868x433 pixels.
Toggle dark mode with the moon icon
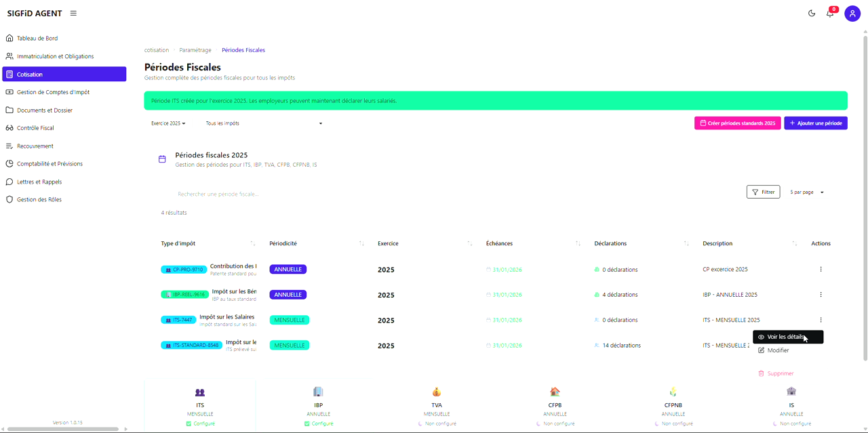click(812, 13)
